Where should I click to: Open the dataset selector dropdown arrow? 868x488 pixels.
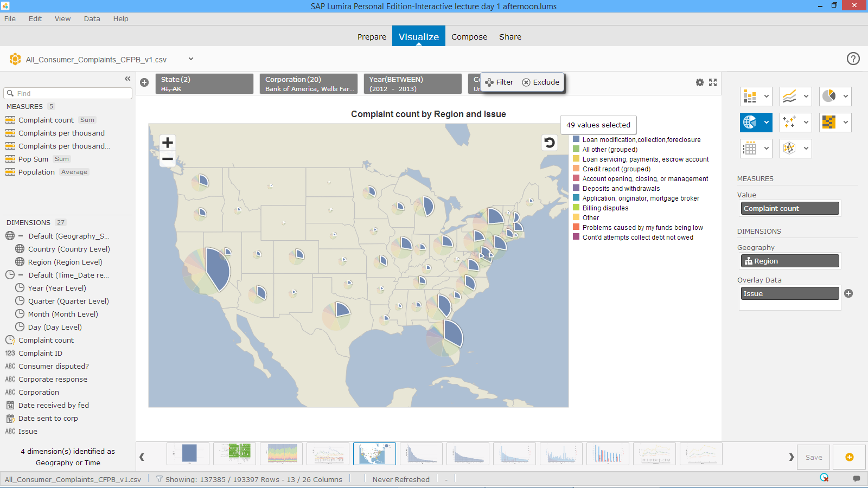191,59
